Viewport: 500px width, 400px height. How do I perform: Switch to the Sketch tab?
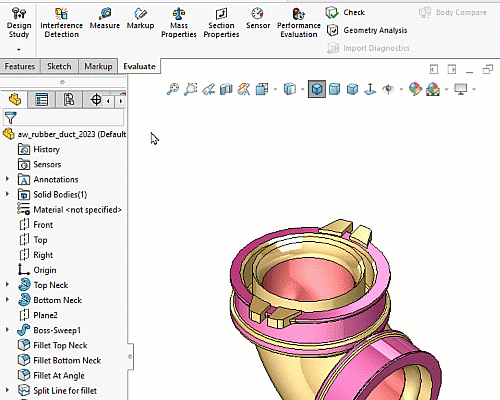59,66
